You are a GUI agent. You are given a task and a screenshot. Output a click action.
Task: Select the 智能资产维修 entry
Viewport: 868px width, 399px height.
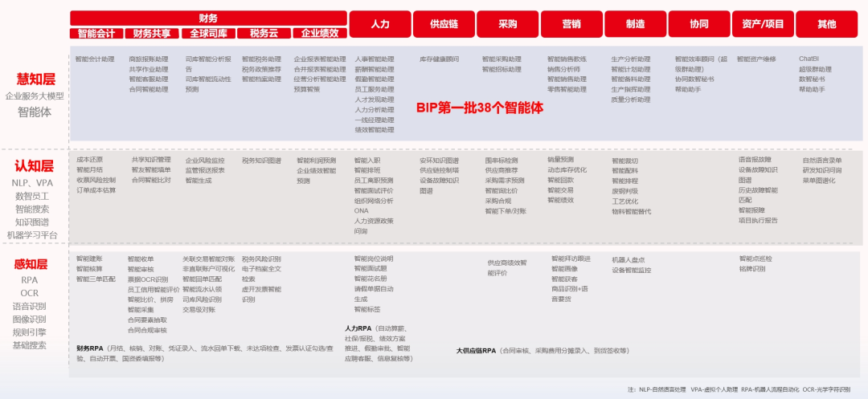(756, 59)
